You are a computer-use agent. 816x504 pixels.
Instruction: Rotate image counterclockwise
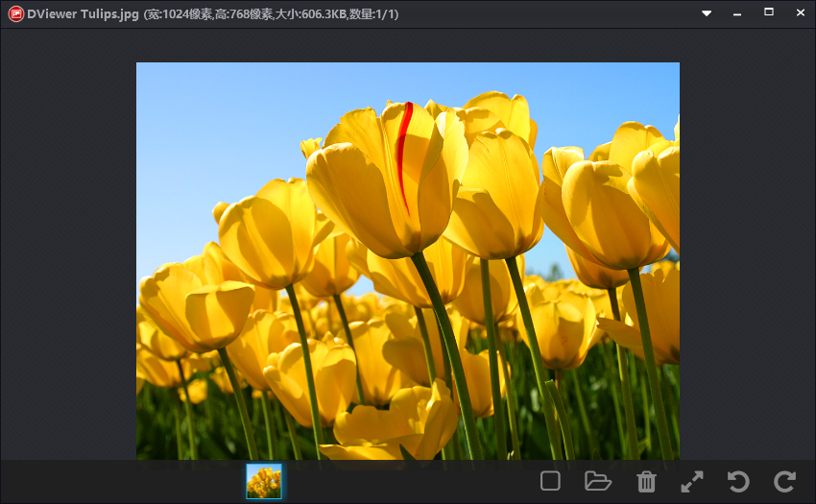point(737,482)
